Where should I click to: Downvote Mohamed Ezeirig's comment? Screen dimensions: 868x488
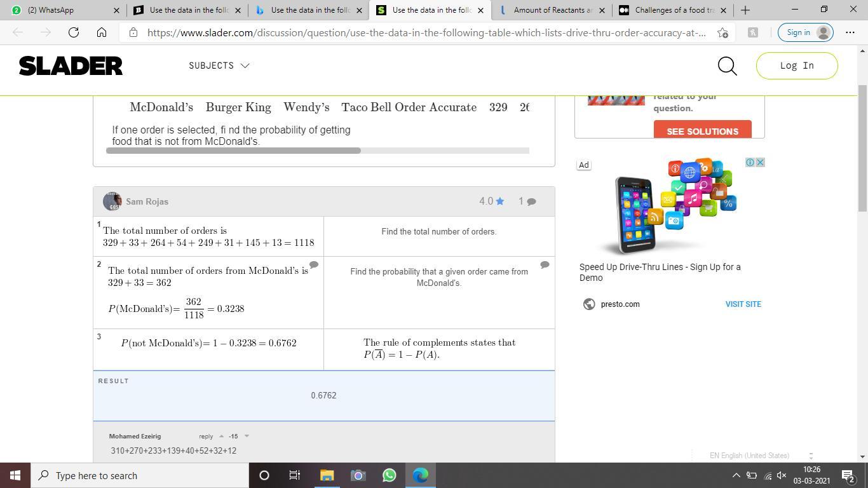point(247,437)
